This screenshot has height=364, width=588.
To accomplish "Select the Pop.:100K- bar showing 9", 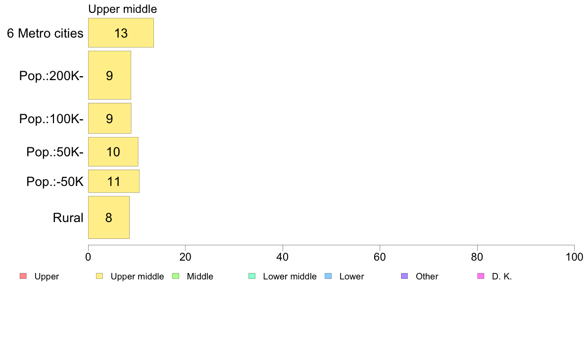I will pos(109,119).
